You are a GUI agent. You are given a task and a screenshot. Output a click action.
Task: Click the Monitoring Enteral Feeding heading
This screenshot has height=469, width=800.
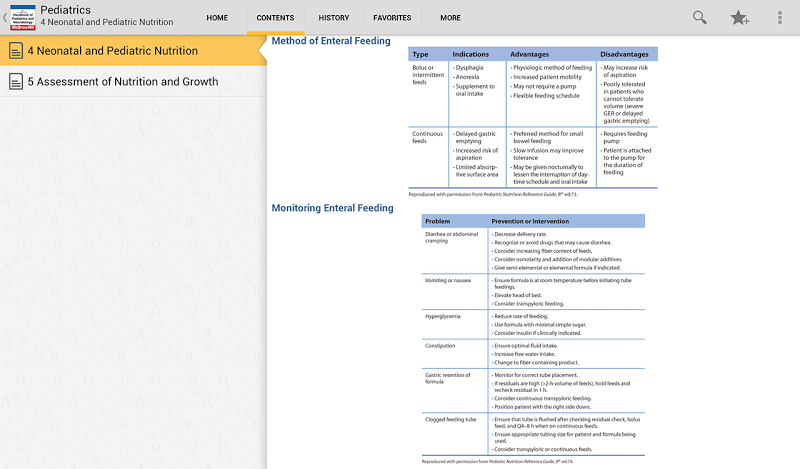pyautogui.click(x=333, y=208)
